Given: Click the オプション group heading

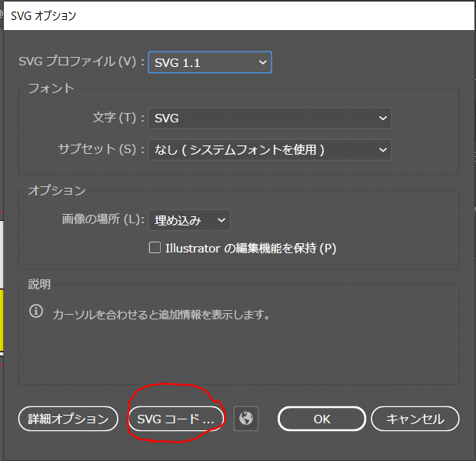Looking at the screenshot, I should (57, 191).
